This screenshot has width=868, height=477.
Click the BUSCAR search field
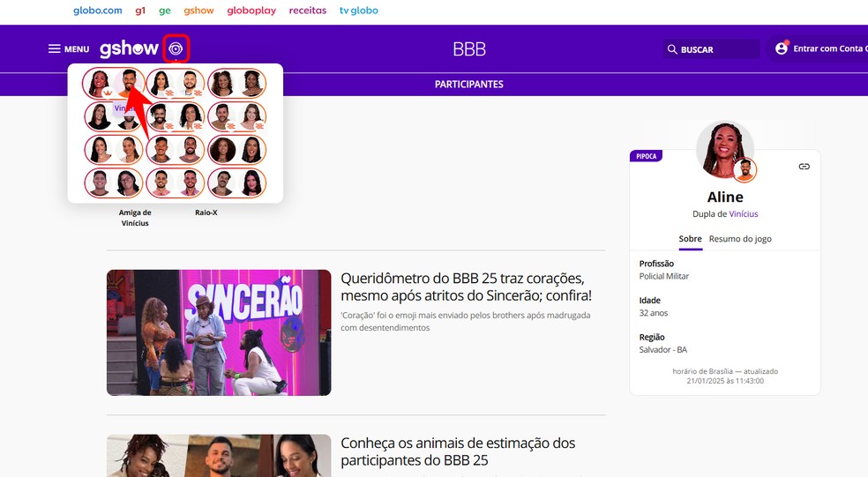click(711, 49)
